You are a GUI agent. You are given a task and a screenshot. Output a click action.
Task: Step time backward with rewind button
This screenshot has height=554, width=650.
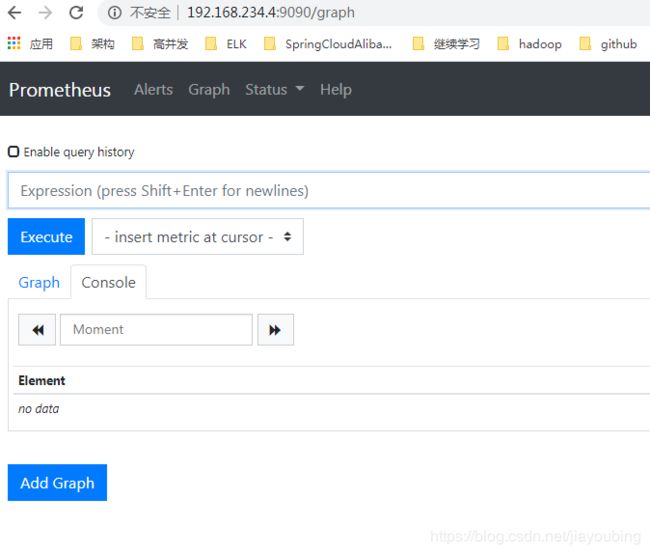37,330
